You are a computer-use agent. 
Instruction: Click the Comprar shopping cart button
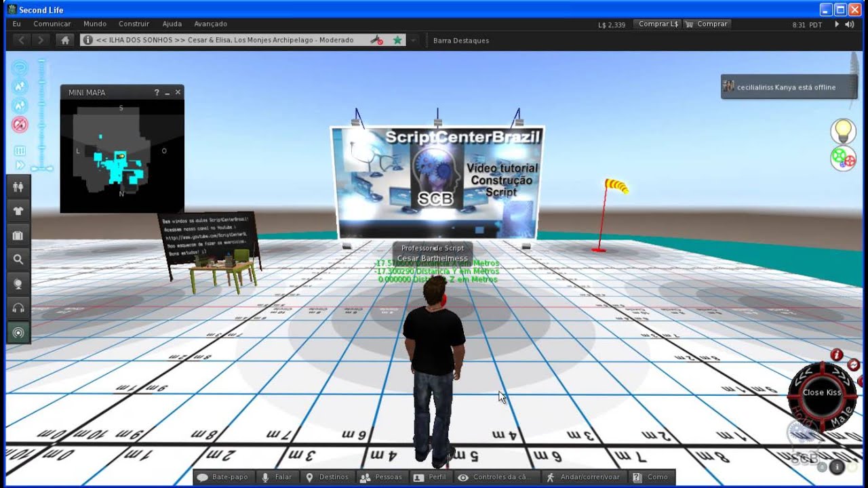tap(707, 24)
